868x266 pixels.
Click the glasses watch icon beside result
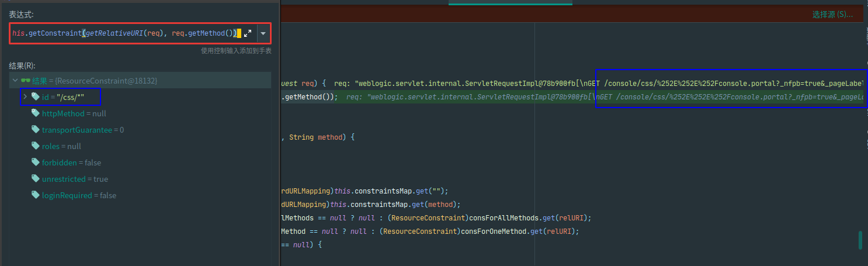(x=25, y=80)
